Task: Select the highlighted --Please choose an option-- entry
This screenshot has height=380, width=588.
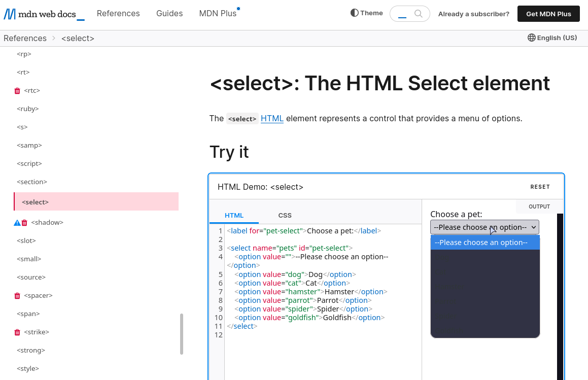Action: (481, 243)
